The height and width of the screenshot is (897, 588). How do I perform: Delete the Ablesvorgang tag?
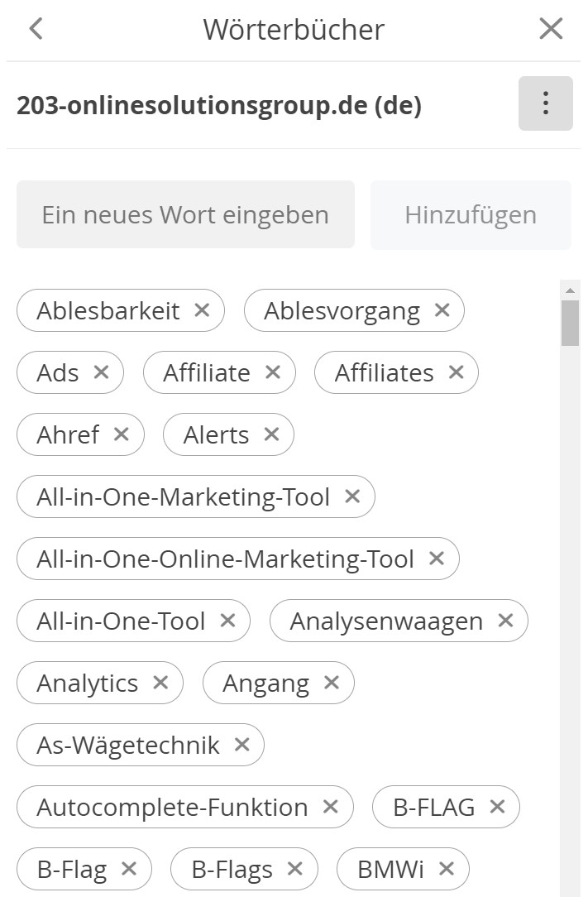coord(442,310)
